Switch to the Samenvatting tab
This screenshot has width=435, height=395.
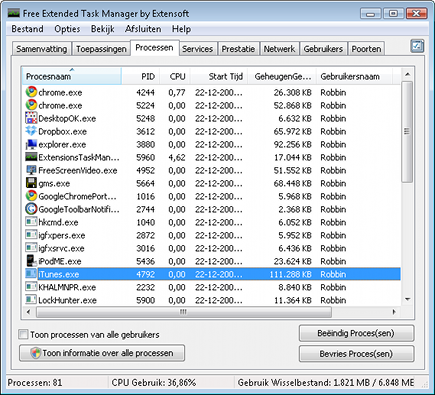[x=42, y=49]
